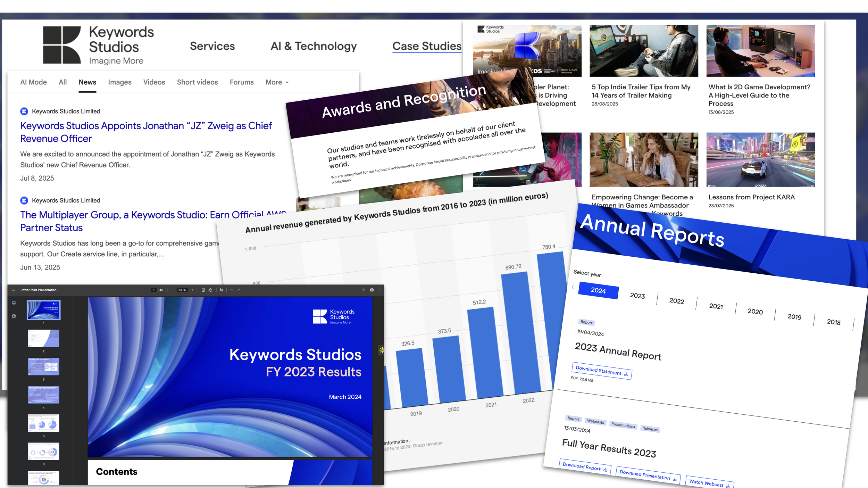This screenshot has height=488, width=868.
Task: Show the document outline in the sidebar
Action: click(x=14, y=316)
